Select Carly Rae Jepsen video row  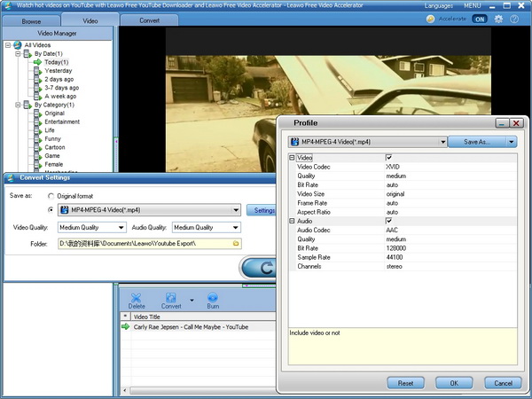pyautogui.click(x=199, y=327)
